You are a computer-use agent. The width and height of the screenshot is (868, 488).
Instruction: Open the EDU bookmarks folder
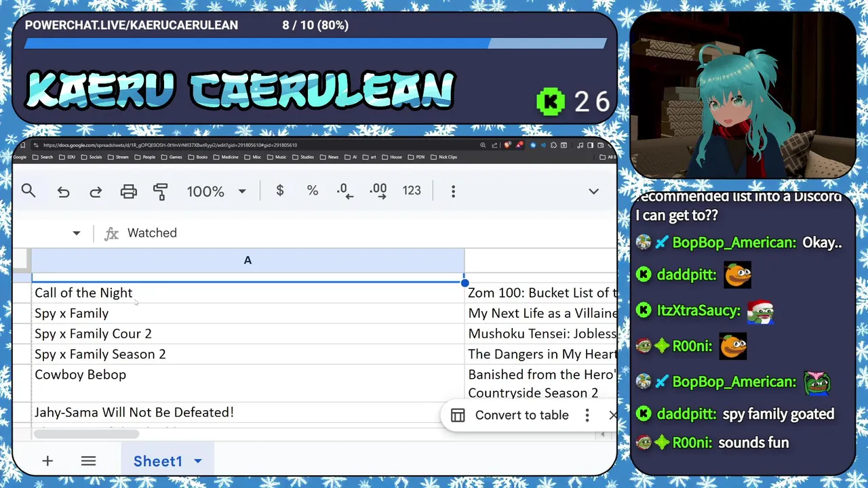(68, 157)
